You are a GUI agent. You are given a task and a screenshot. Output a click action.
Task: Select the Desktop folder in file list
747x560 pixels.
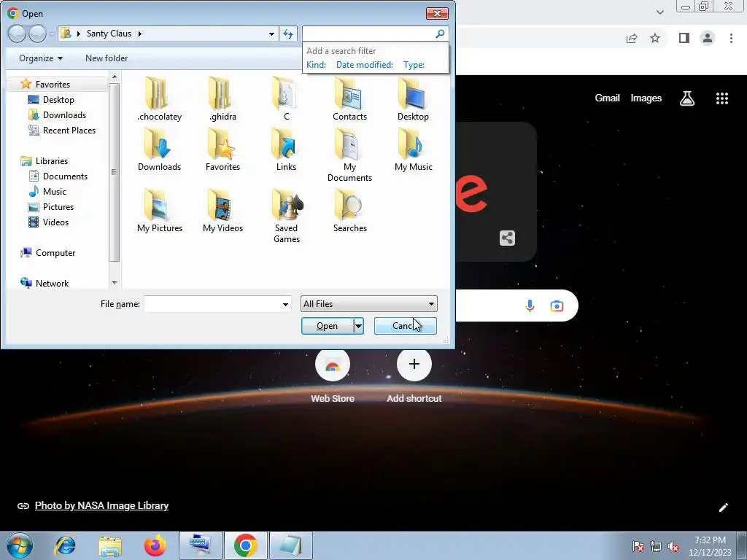coord(413,98)
